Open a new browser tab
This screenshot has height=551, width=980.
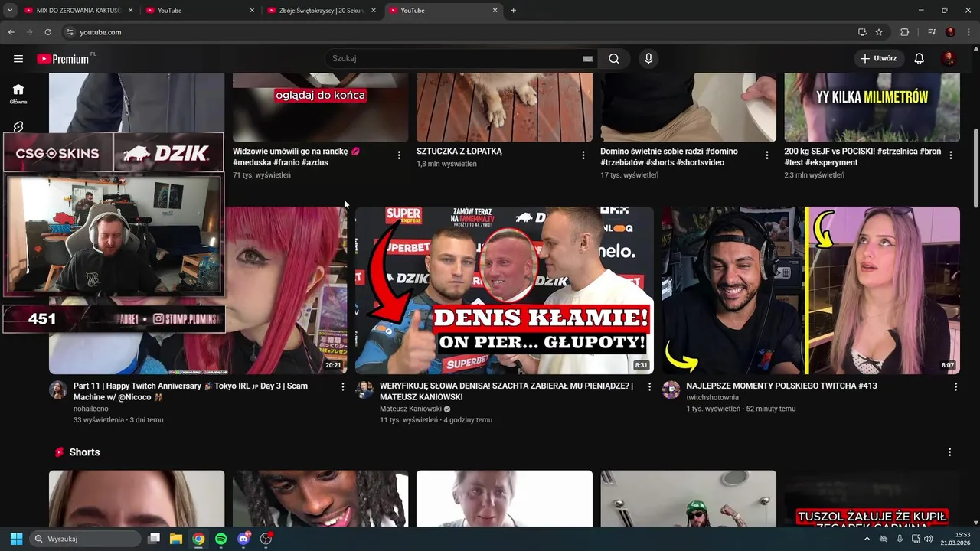[513, 11]
